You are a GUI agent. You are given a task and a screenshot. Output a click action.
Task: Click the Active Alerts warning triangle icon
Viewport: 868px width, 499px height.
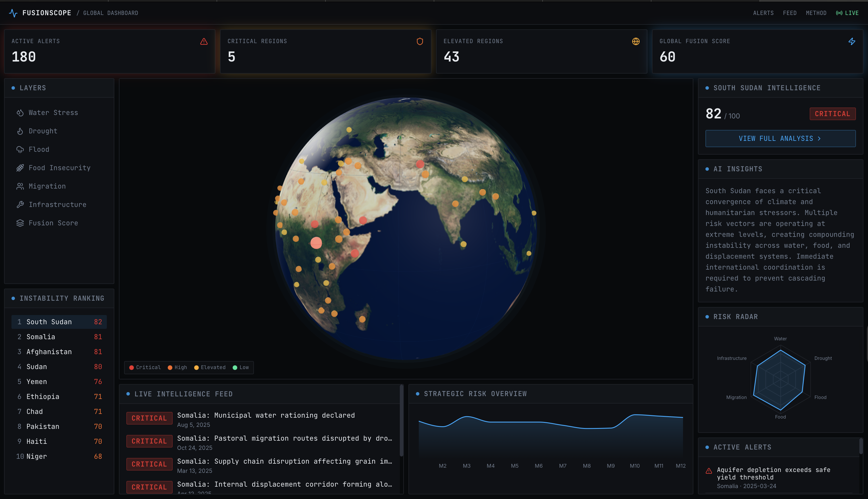[204, 41]
